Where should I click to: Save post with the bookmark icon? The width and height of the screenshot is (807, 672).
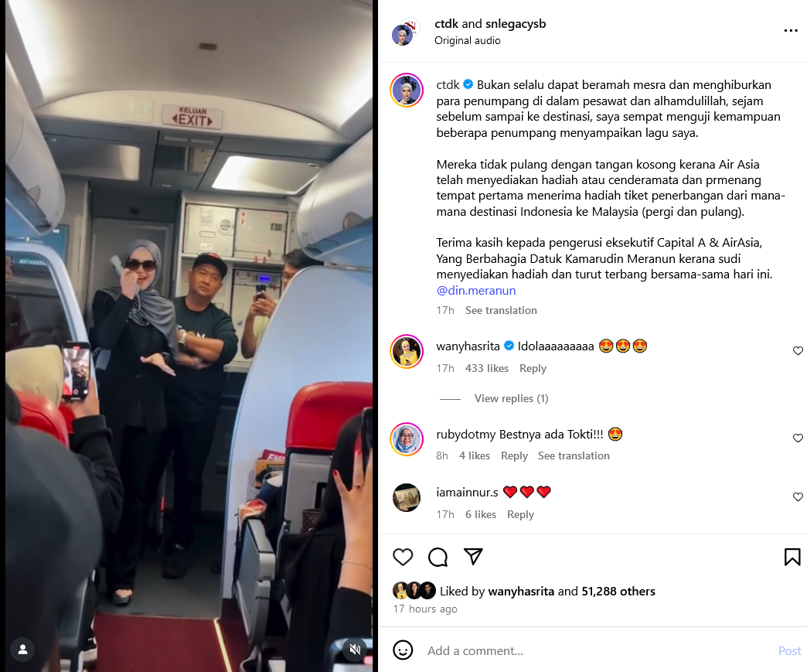point(792,557)
